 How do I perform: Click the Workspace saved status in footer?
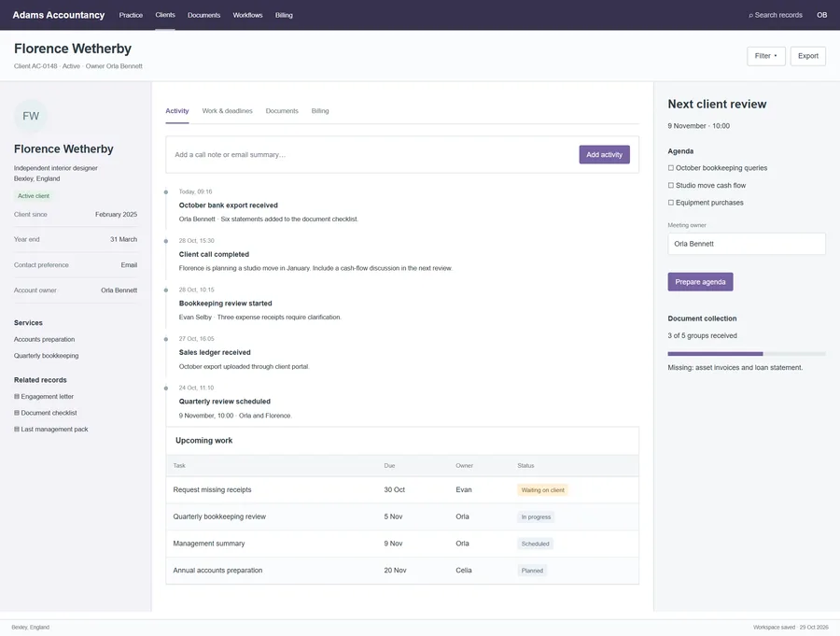[x=791, y=627]
